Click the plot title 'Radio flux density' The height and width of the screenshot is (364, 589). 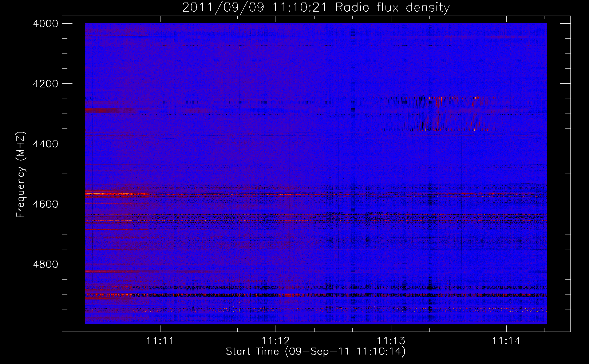392,7
